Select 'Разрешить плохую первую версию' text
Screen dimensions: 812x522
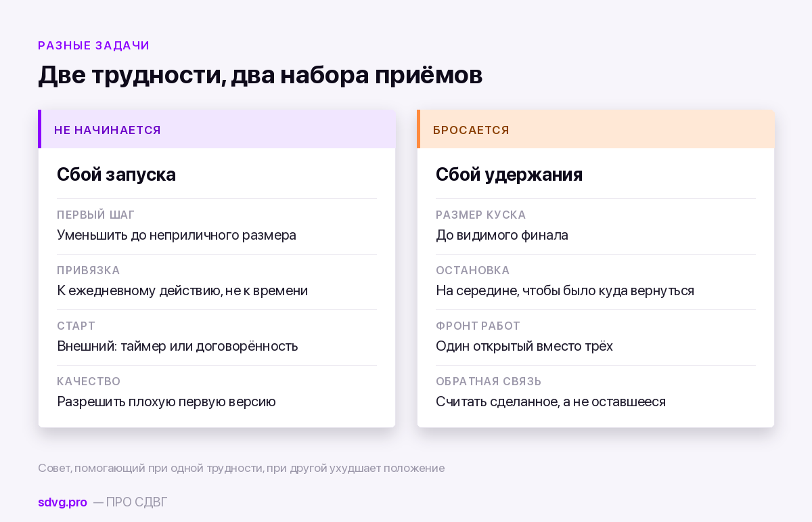tap(166, 402)
